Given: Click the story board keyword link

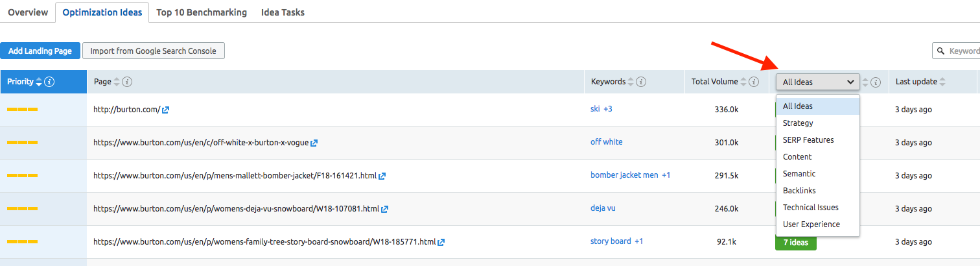Looking at the screenshot, I should [x=611, y=241].
